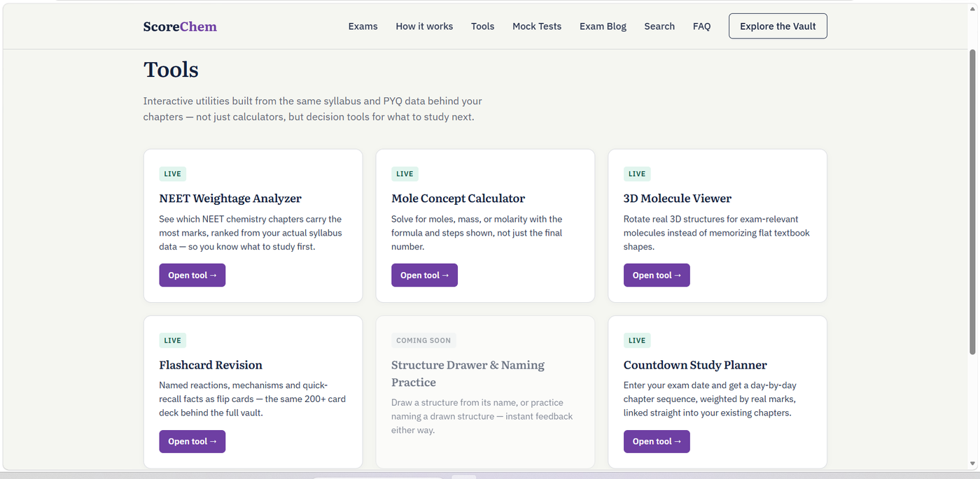Click the Structure Drawer description text
This screenshot has height=479, width=980.
(482, 416)
